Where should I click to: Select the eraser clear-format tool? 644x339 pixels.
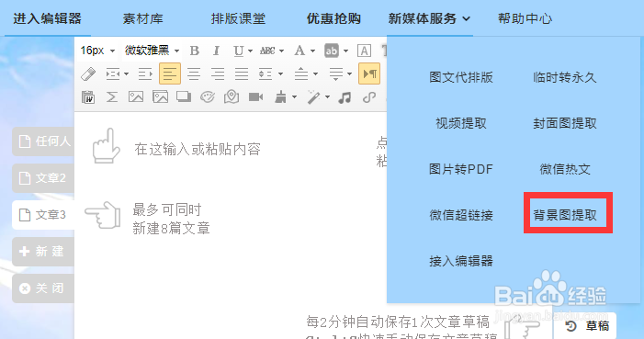(88, 74)
